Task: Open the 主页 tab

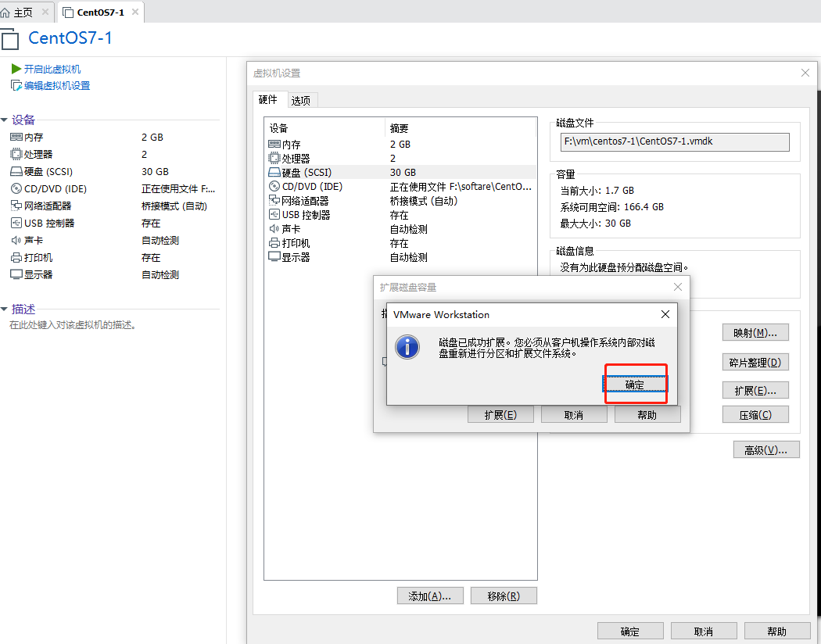Action: [24, 12]
